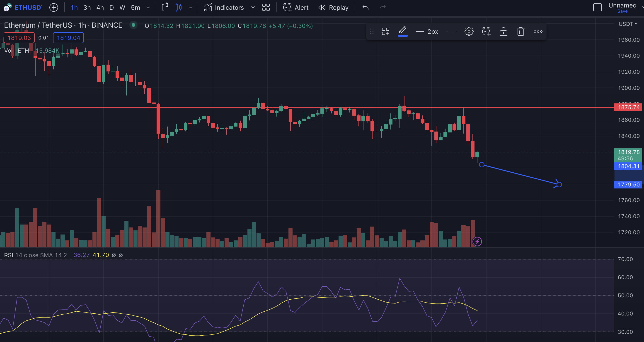Click the add symbol plus icon

(53, 7)
